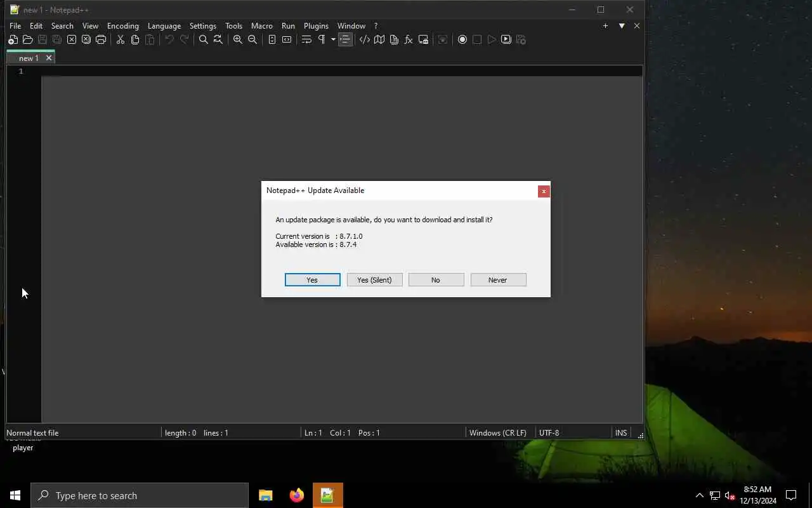This screenshot has width=812, height=508.
Task: Open the show-characters dropdown arrow
Action: 333,39
